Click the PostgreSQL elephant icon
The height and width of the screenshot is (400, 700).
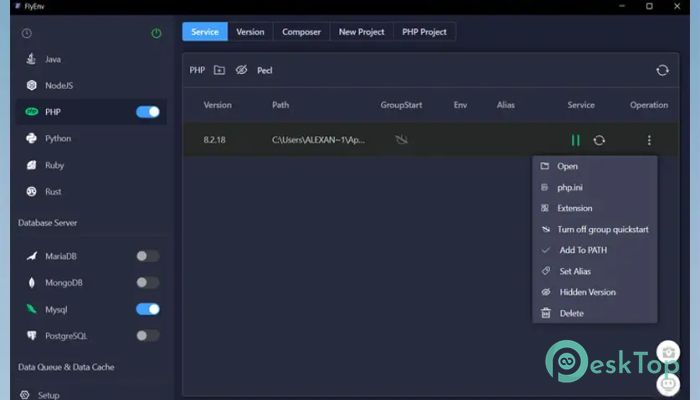32,335
